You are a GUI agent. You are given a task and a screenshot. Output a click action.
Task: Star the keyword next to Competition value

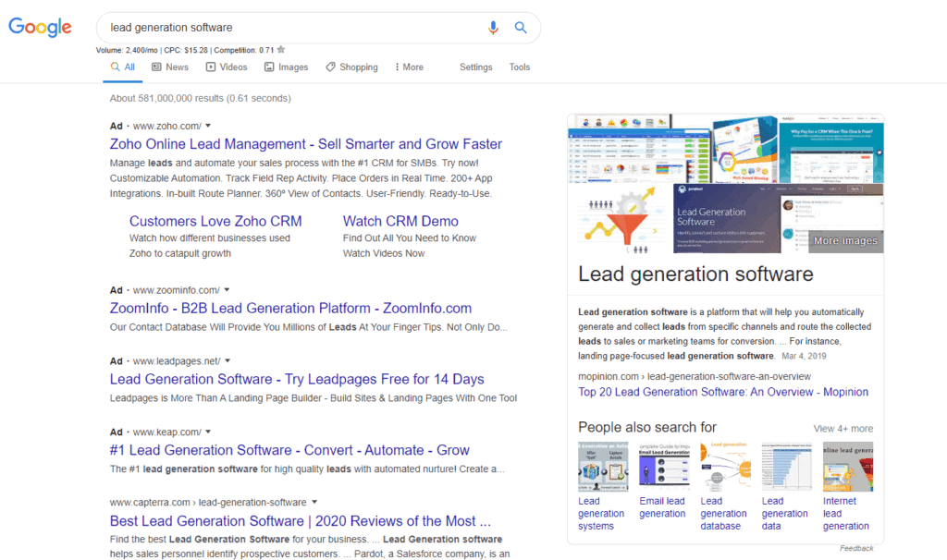tap(281, 50)
